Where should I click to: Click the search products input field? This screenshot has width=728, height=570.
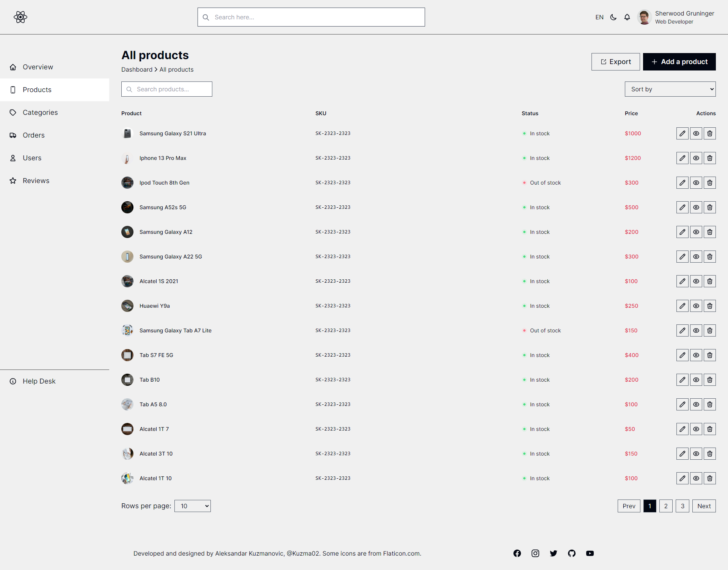[x=166, y=89]
